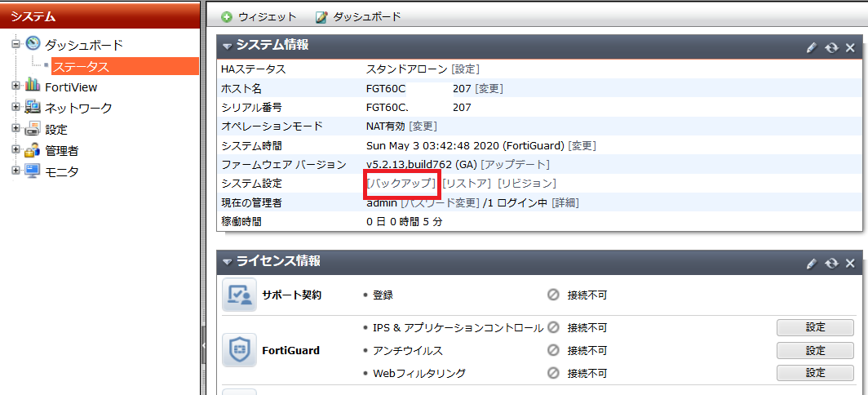Click the green plus ウィジェット icon
The image size is (868, 395).
point(227,17)
